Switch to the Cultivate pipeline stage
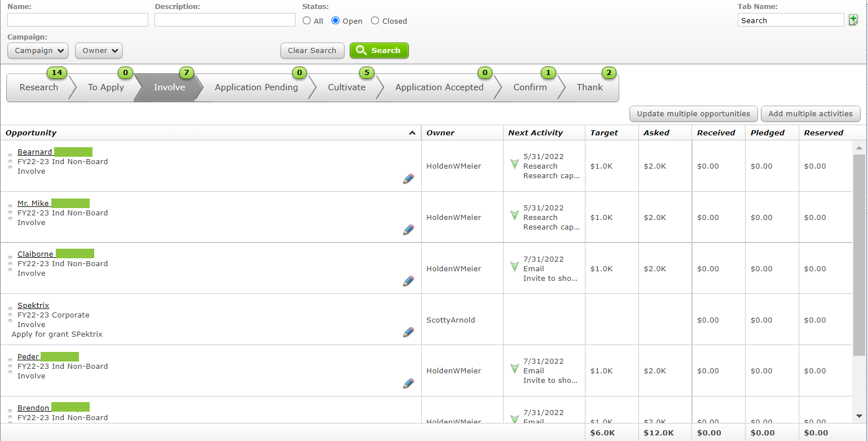The width and height of the screenshot is (868, 441). pos(346,87)
